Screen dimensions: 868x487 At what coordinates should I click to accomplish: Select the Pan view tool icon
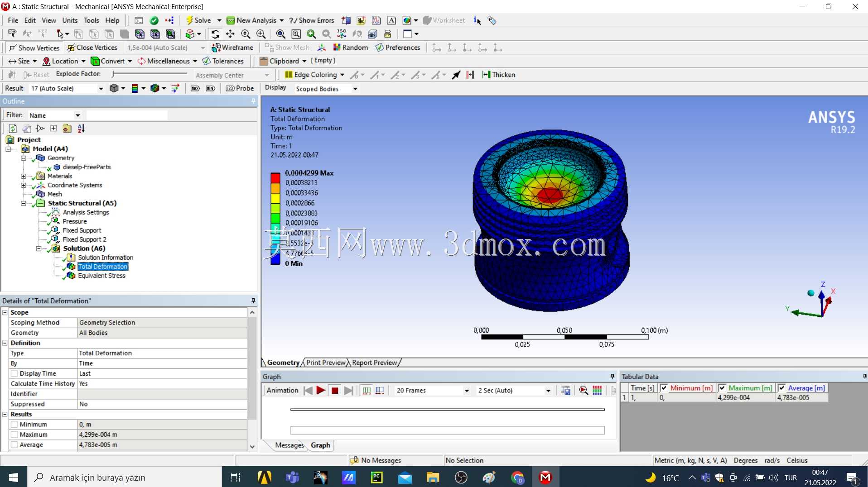tap(230, 34)
